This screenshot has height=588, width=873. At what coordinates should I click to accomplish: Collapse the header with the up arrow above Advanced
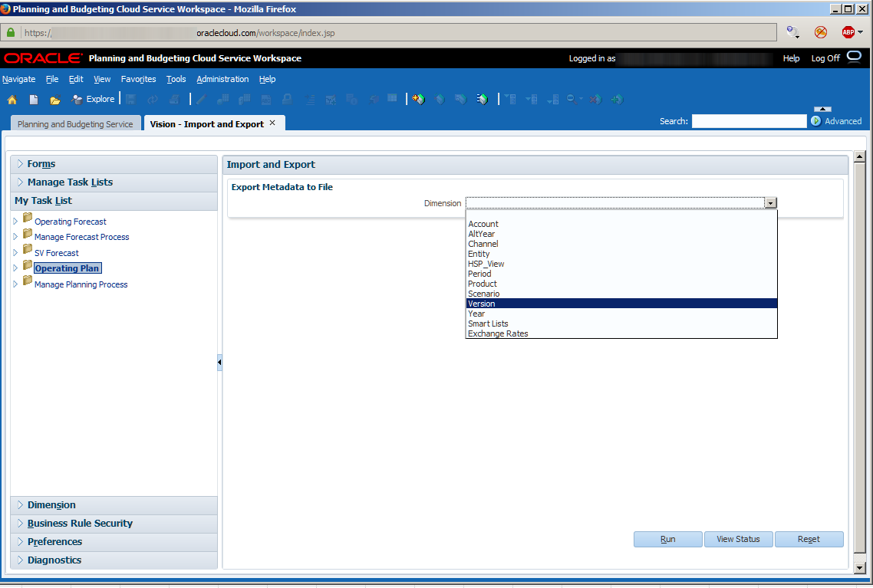[822, 109]
